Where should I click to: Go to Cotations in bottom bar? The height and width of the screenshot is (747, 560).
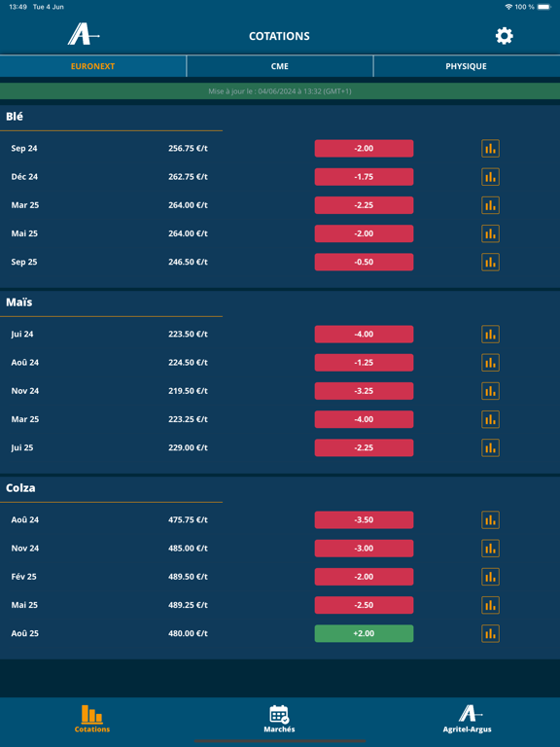coord(92,719)
